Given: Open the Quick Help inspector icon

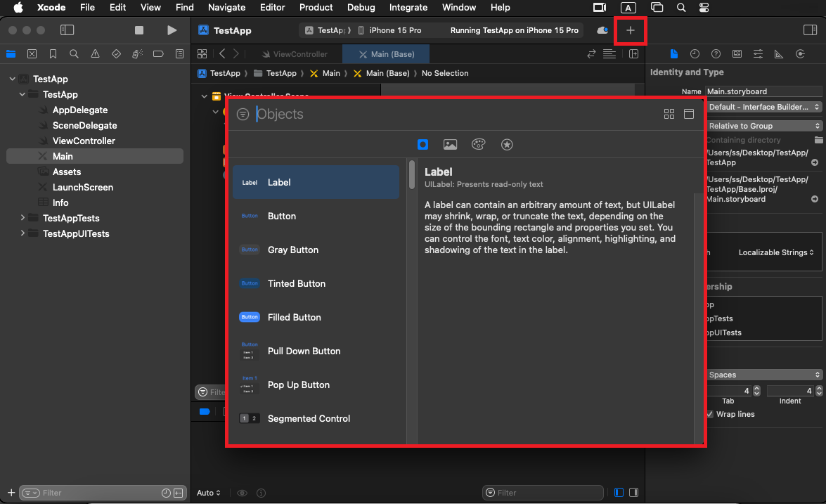Looking at the screenshot, I should point(716,53).
